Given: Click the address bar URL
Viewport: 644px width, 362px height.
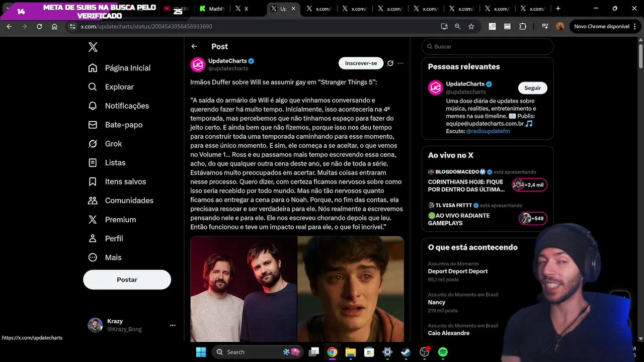Looking at the screenshot, I should (146, 27).
